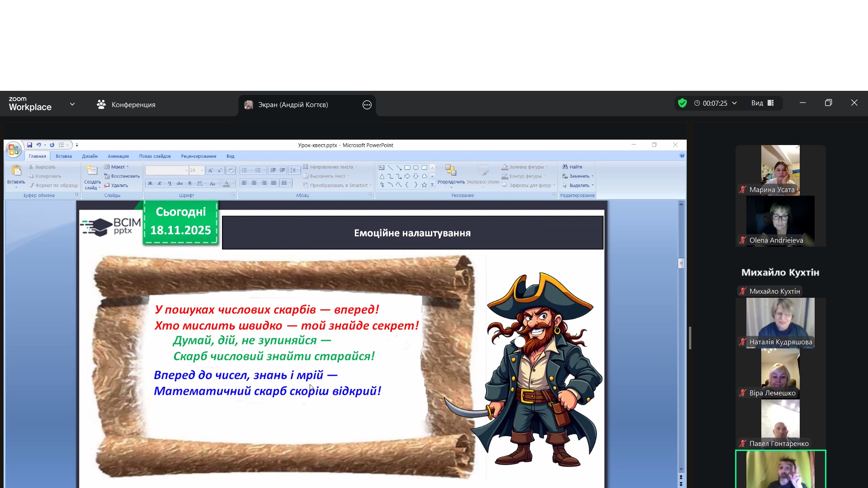Toggle underline Ч formatting
This screenshot has height=488, width=868.
(170, 183)
